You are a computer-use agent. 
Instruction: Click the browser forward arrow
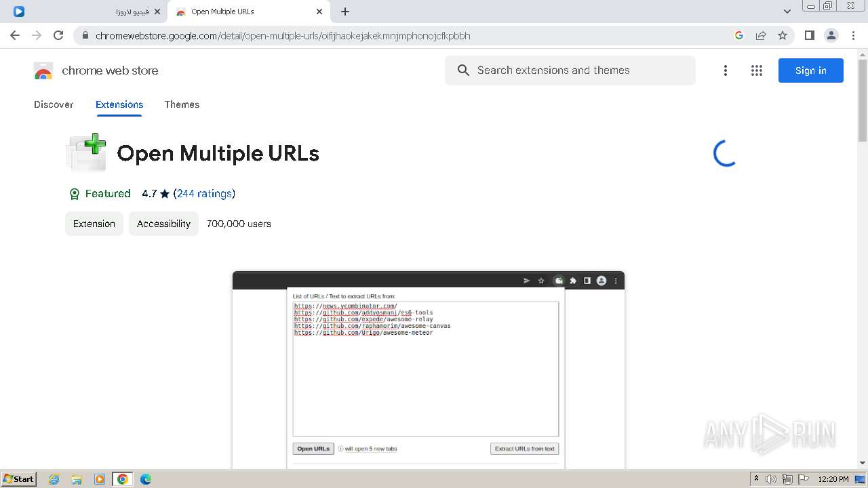pos(37,35)
